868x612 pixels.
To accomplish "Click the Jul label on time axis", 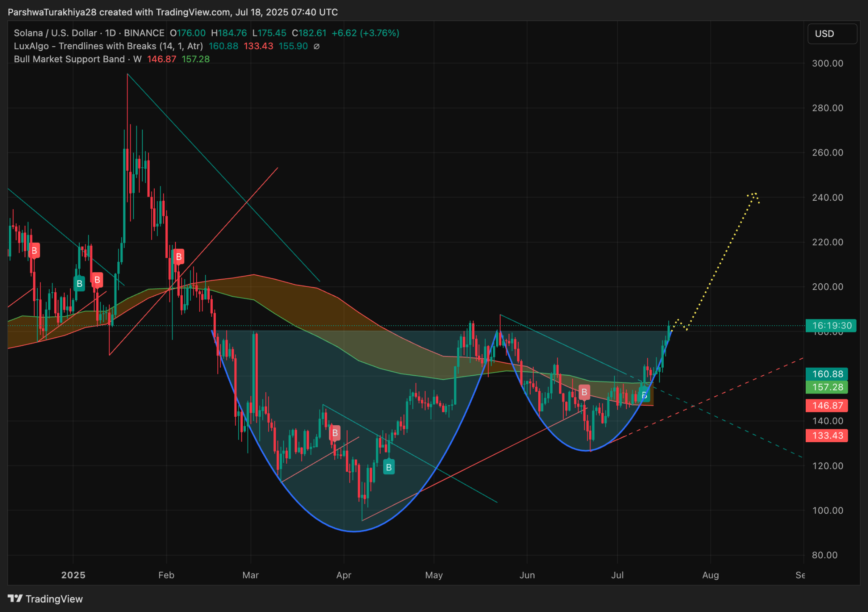I will (618, 575).
